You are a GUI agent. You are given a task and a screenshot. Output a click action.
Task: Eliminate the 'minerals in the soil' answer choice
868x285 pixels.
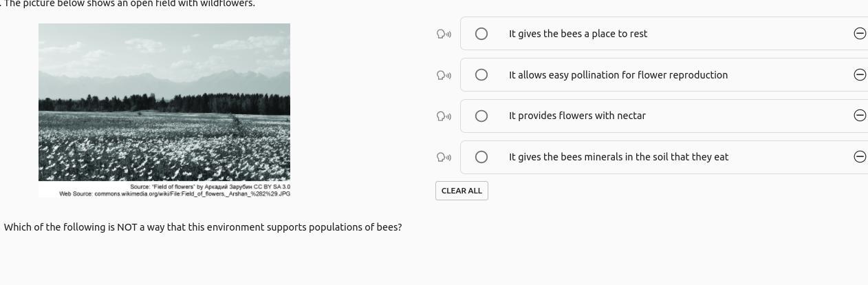859,157
